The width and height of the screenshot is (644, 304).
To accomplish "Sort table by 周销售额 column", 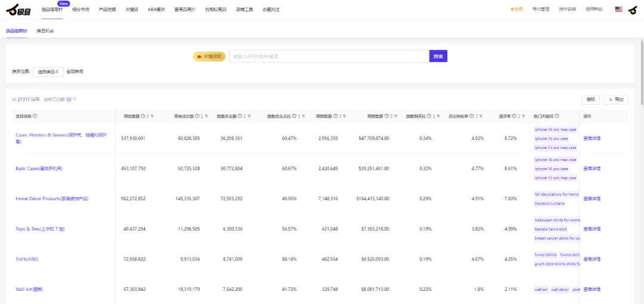I will (x=391, y=116).
